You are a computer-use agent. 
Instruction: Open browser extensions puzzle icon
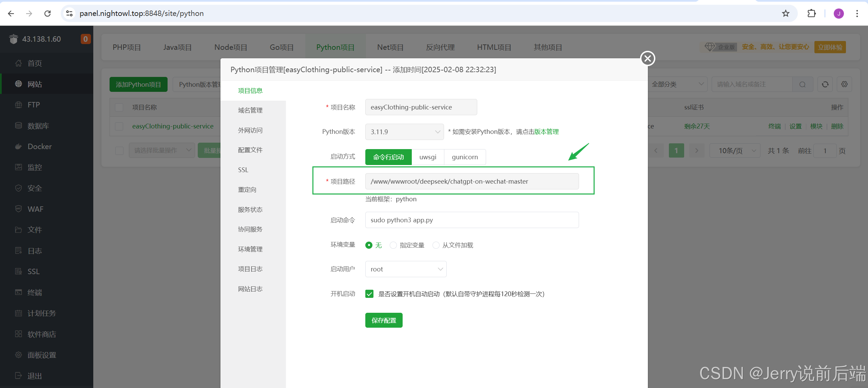(x=811, y=13)
